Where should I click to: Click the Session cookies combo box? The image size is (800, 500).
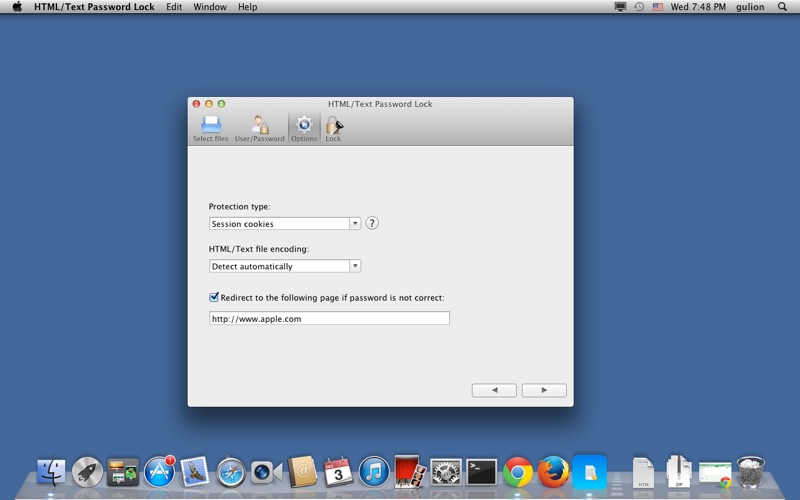coord(285,223)
